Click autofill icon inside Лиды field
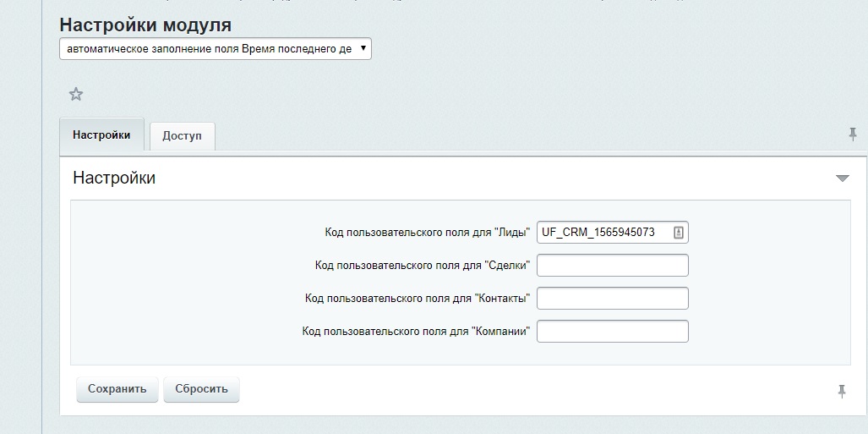 pos(679,233)
